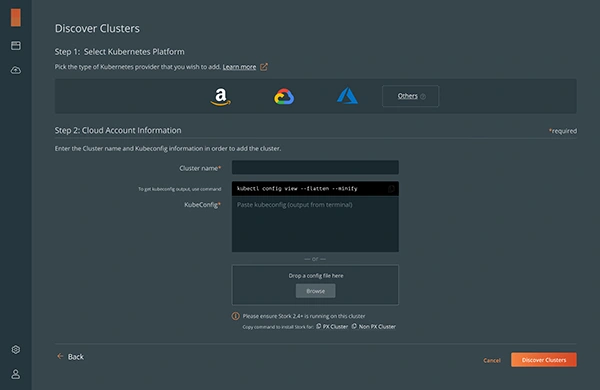Image resolution: width=600 pixels, height=390 pixels.
Task: Open the Learn more link
Action: 240,67
